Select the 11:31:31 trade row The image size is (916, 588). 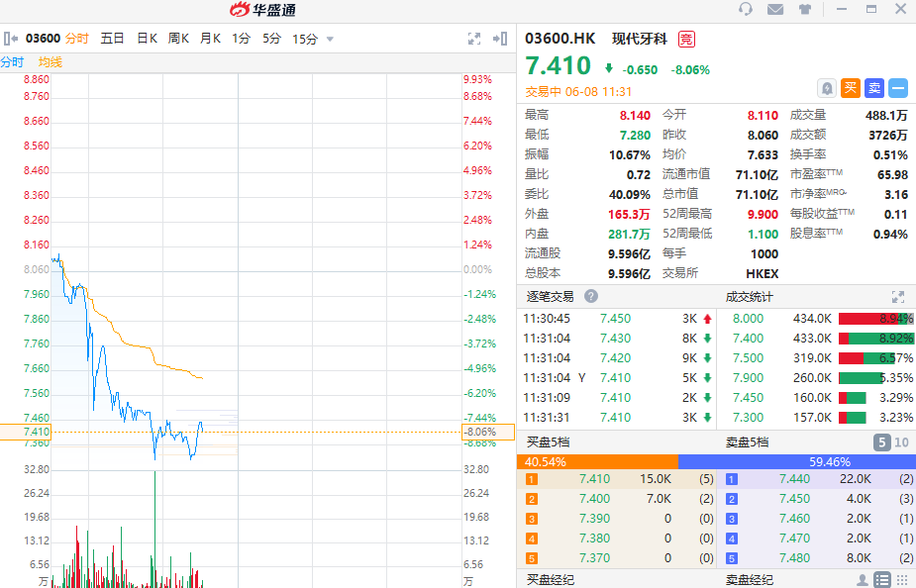coord(617,418)
